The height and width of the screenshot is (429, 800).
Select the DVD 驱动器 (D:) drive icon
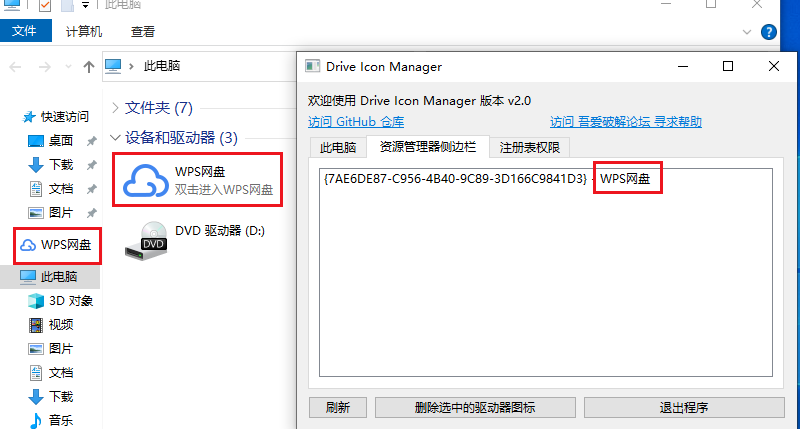[143, 239]
